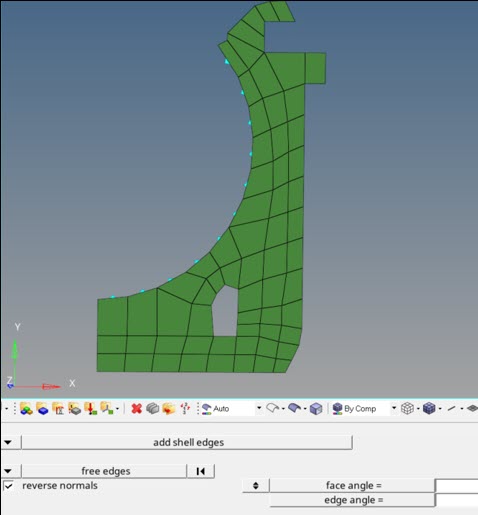Image resolution: width=478 pixels, height=515 pixels.
Task: Toggle the reverse normals checkbox
Action: (x=8, y=486)
